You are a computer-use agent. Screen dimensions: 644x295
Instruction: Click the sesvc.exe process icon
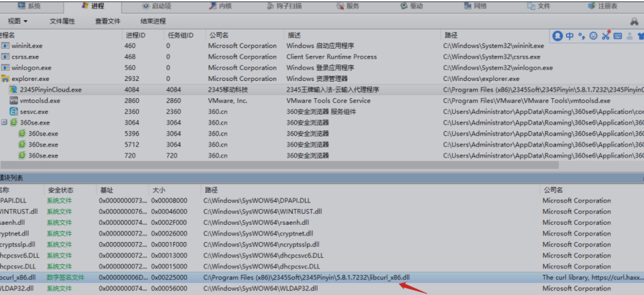(x=13, y=112)
